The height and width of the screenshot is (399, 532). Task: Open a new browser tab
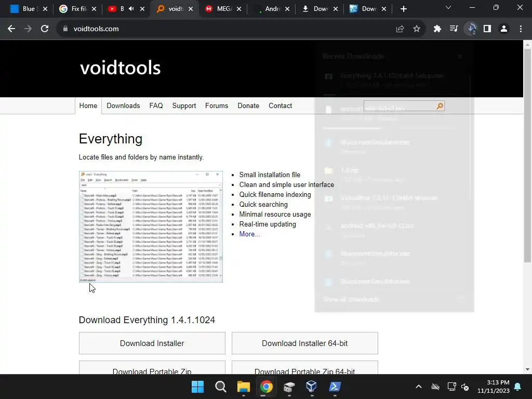coord(403,9)
